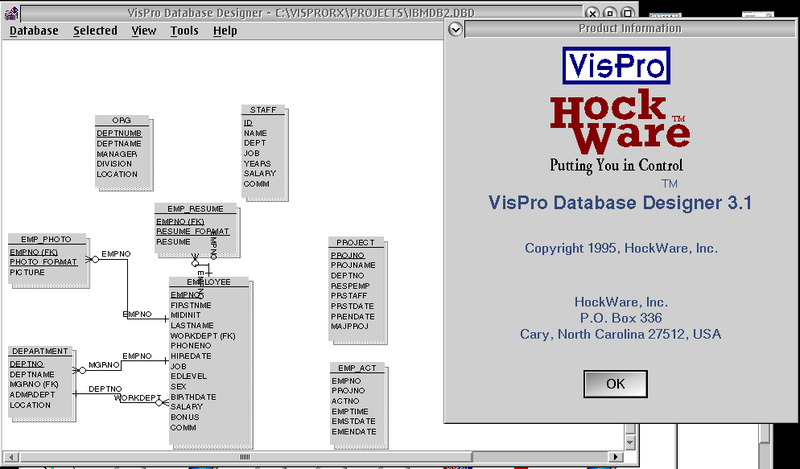
Task: Select the EMPLOYEE table header
Action: (x=209, y=282)
